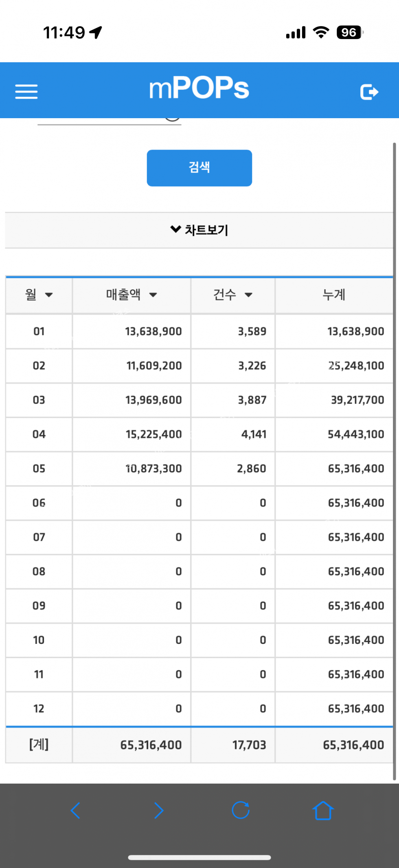Tap the battery indicator in status bar
Image resolution: width=399 pixels, height=868 pixels.
(x=349, y=33)
